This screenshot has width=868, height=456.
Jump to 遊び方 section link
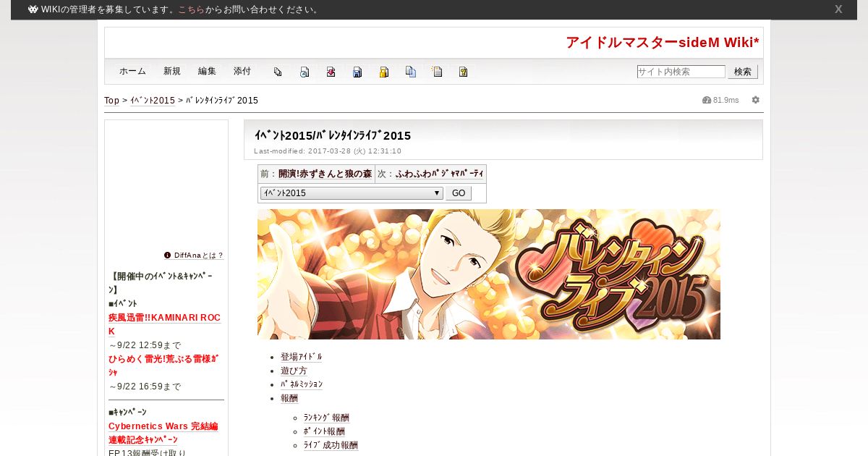click(294, 371)
